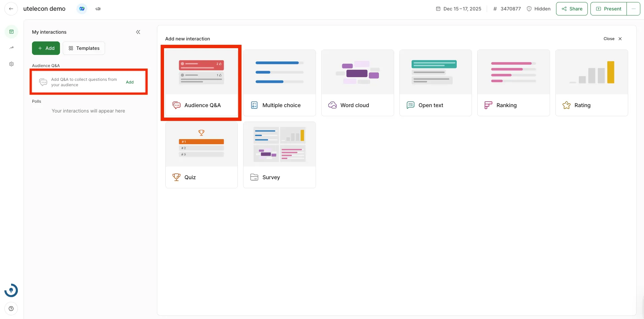Click the megaphone announcement icon

(98, 9)
